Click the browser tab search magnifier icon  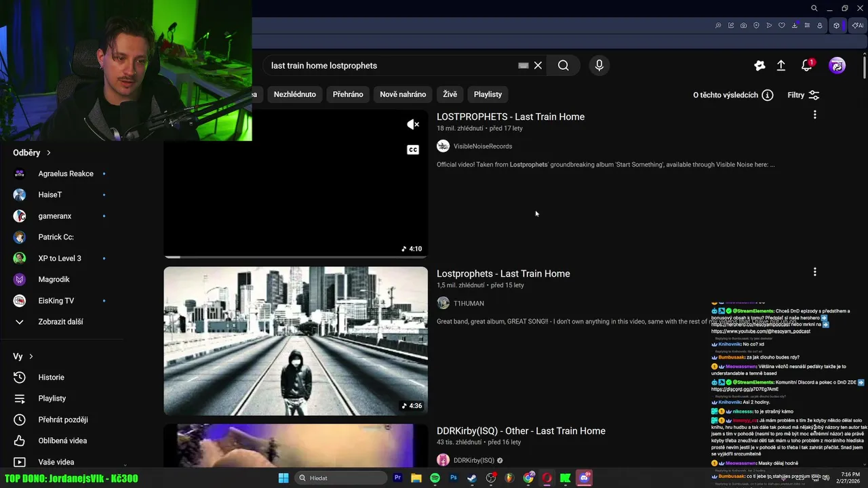coord(814,8)
